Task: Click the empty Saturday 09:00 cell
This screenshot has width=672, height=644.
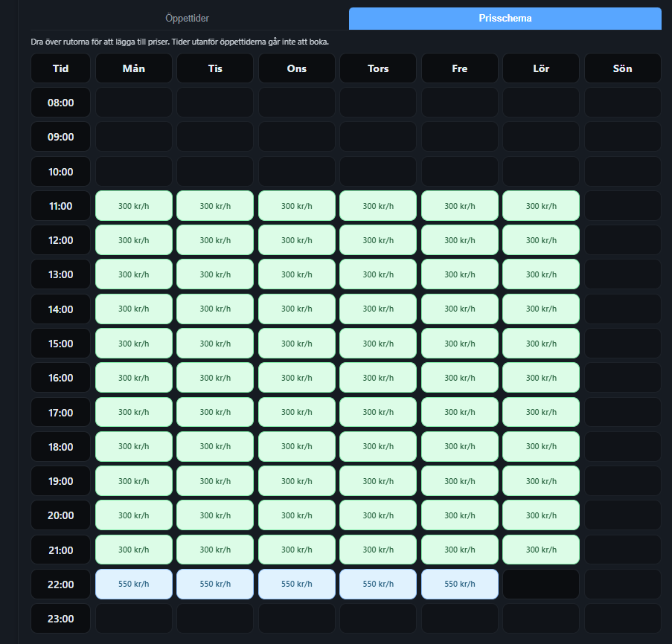Action: pos(541,137)
